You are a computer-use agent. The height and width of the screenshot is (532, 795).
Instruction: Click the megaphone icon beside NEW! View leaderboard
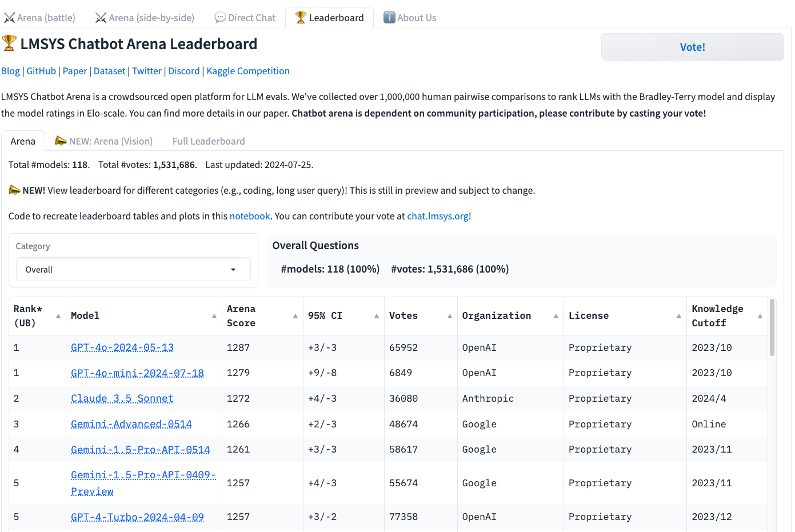14,190
